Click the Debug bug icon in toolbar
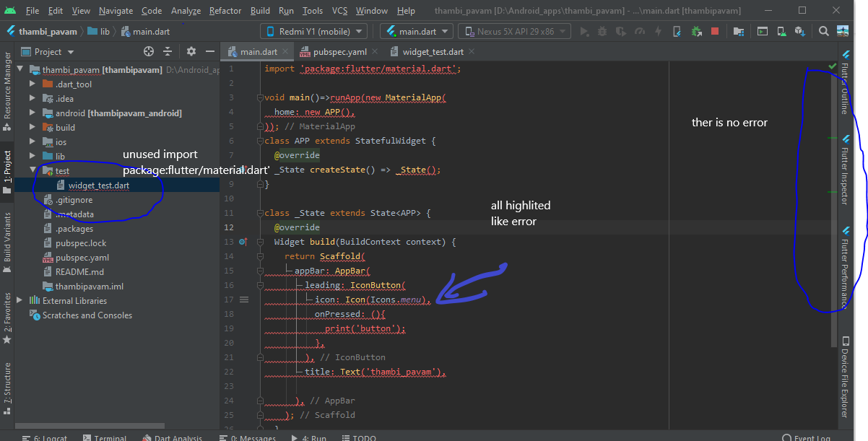The height and width of the screenshot is (441, 868). 602,32
